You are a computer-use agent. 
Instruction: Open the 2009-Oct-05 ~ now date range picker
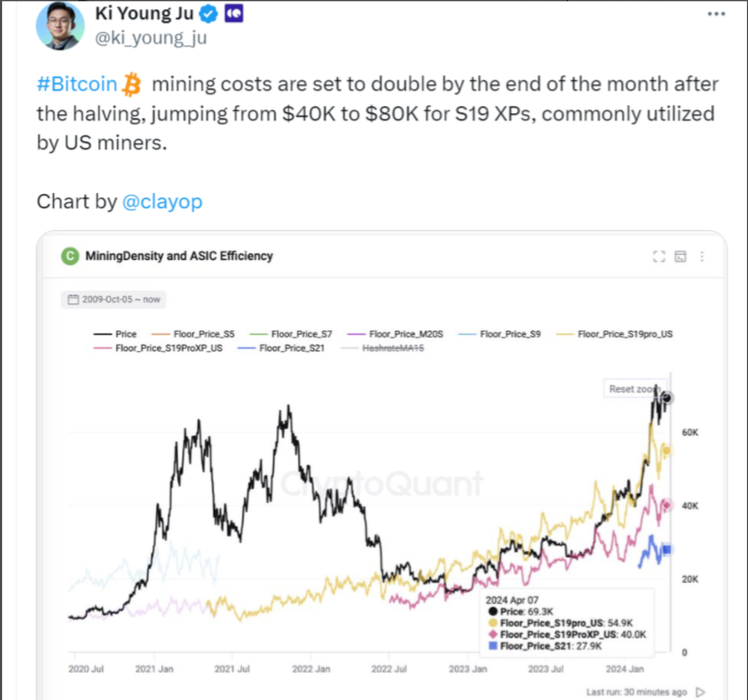(114, 299)
